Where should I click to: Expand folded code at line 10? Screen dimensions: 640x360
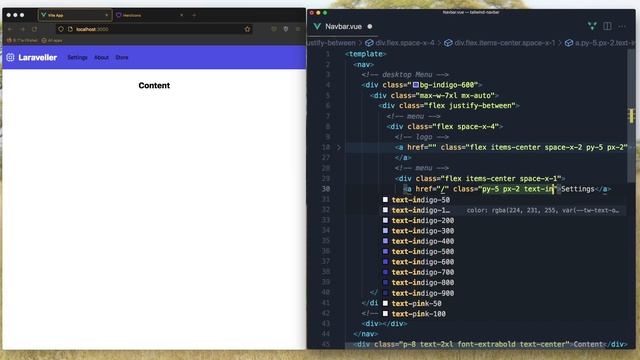tap(338, 147)
